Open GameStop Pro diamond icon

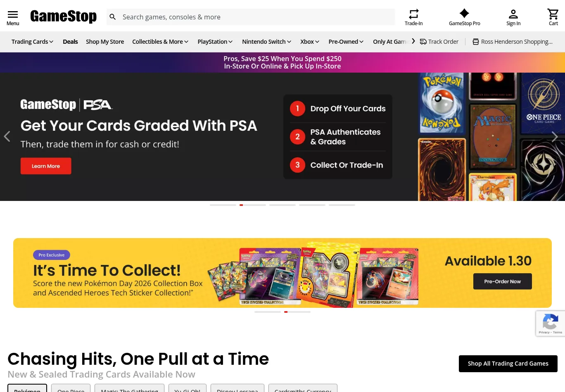pos(464,14)
